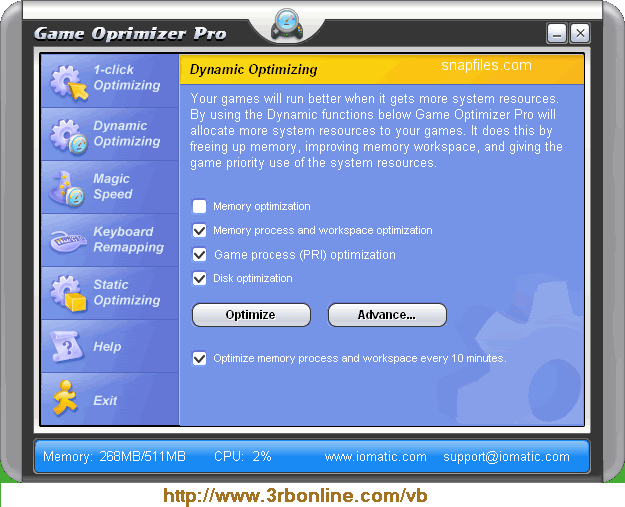Image resolution: width=625 pixels, height=507 pixels.
Task: Click the Keyboard Remapping keyboard icon
Action: 68,241
